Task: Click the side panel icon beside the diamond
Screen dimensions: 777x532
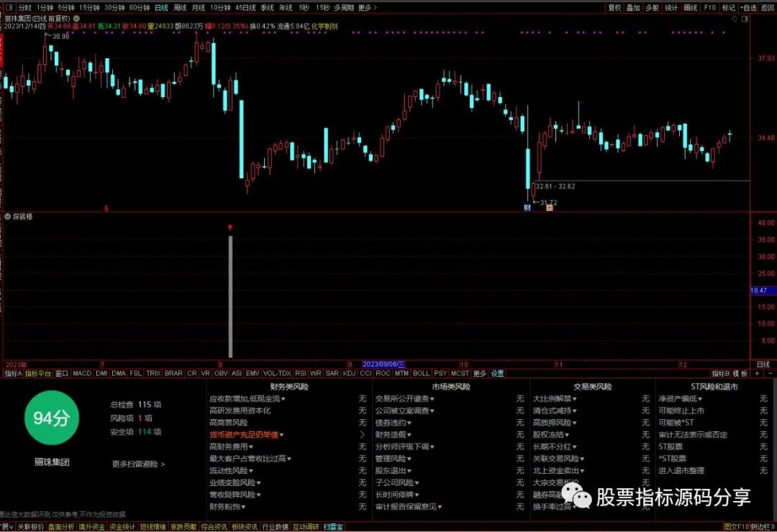Action: pyautogui.click(x=745, y=19)
